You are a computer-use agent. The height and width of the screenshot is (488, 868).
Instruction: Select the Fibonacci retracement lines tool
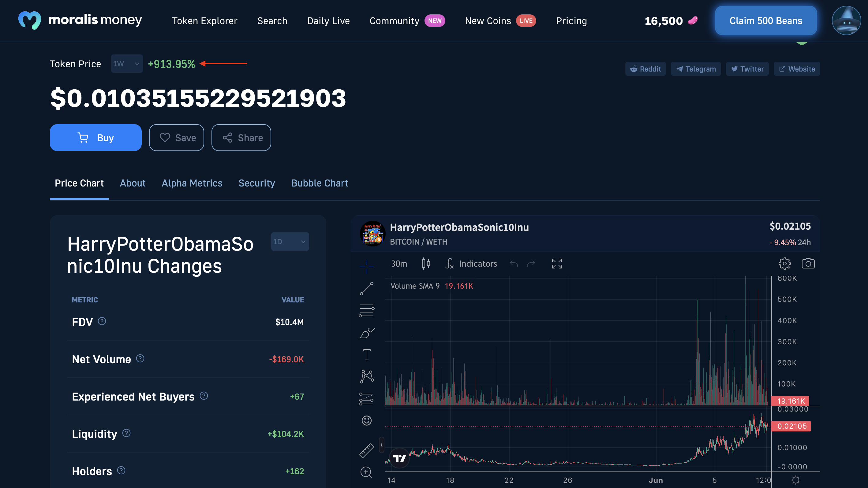(x=367, y=311)
